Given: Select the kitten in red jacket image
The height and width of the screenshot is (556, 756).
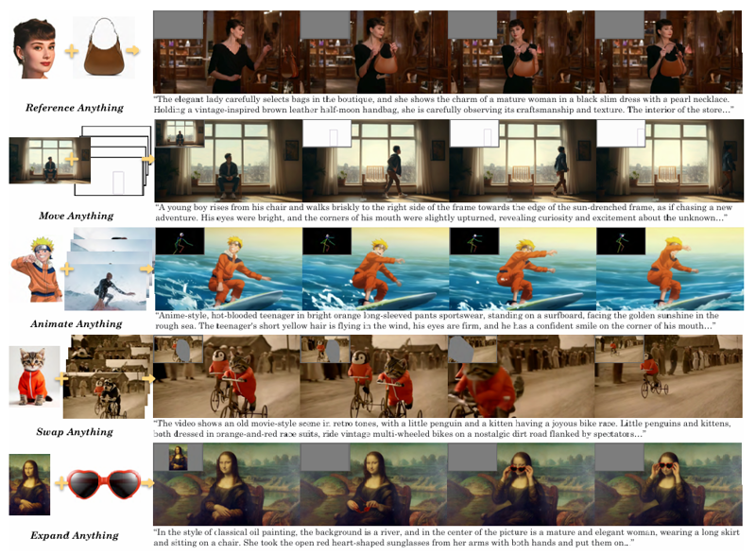Looking at the screenshot, I should pyautogui.click(x=34, y=376).
